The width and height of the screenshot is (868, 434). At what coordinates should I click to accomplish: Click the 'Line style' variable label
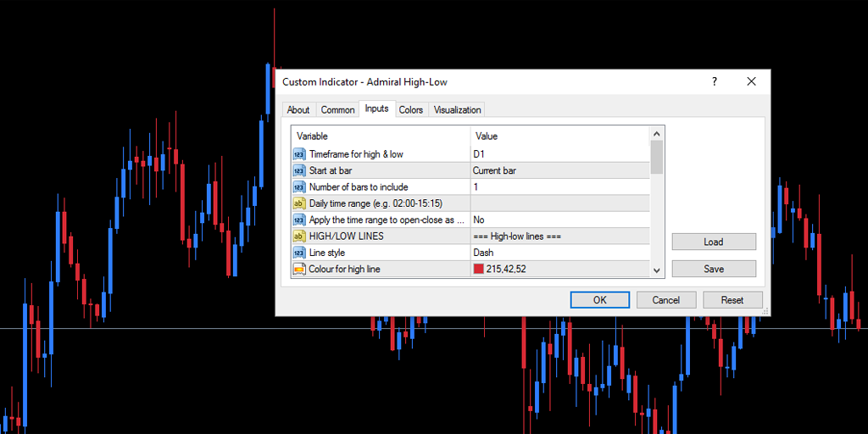pyautogui.click(x=326, y=253)
